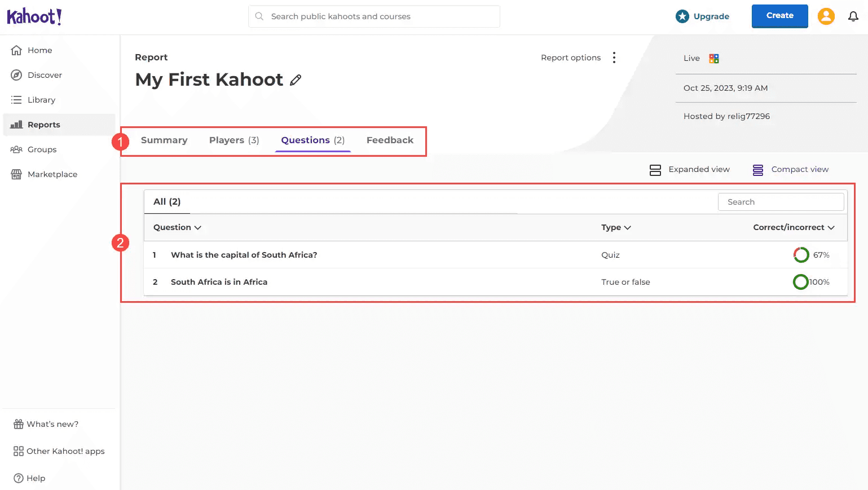Viewport: 868px width, 490px height.
Task: Click the Help question mark icon
Action: click(19, 478)
